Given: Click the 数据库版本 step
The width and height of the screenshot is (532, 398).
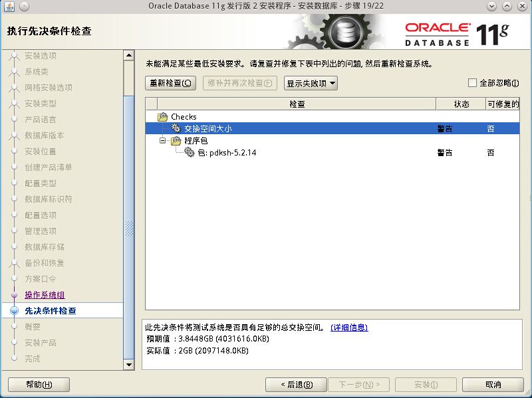Looking at the screenshot, I should coord(44,136).
